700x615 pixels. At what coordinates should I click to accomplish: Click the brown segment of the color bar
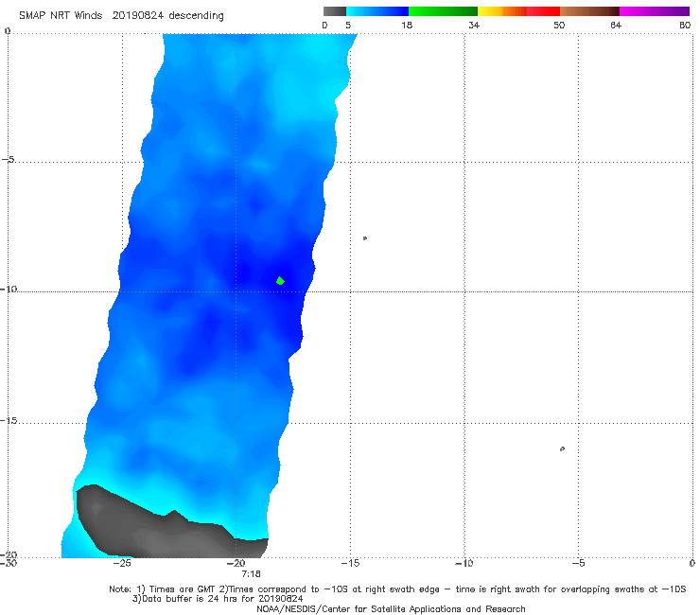[589, 11]
